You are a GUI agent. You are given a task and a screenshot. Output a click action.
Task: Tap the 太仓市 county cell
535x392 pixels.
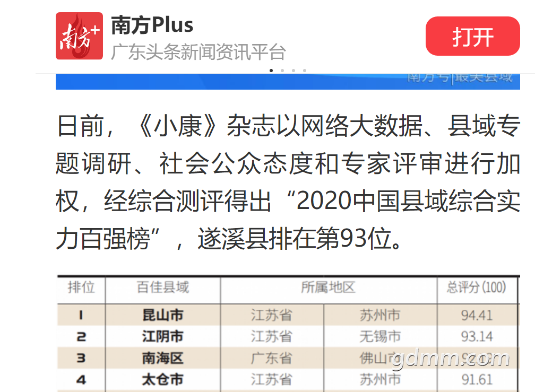tap(162, 379)
